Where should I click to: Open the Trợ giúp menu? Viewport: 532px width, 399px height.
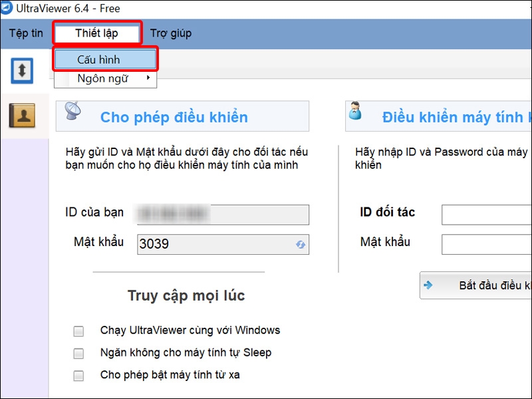coord(171,33)
